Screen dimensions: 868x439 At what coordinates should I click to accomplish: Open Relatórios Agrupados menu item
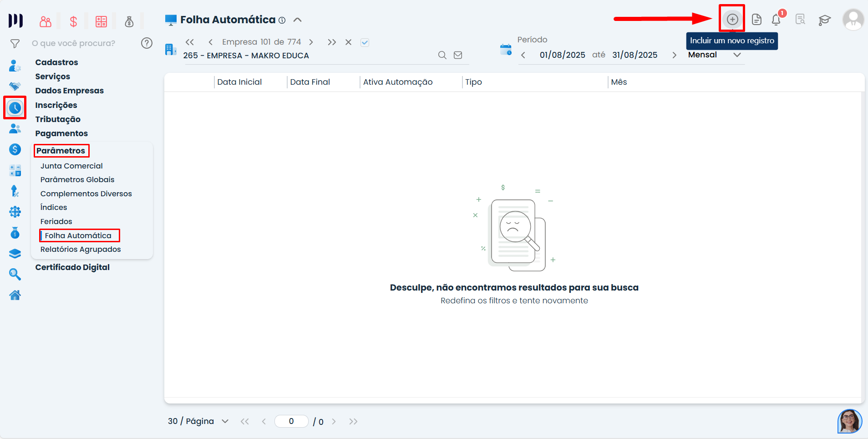click(80, 249)
